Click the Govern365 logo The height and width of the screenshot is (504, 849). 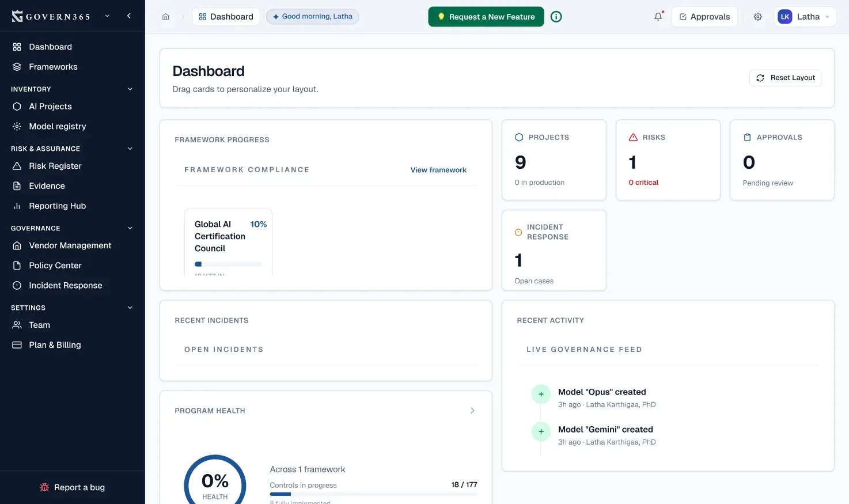(x=51, y=17)
